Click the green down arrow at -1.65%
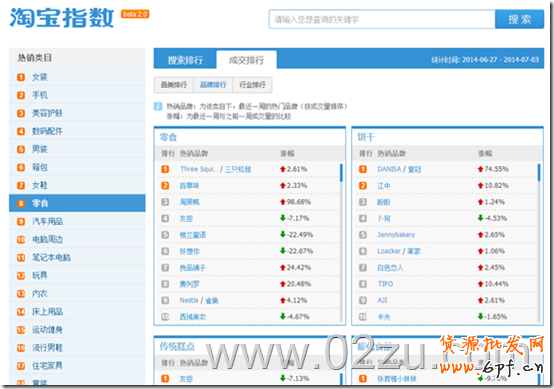This screenshot has height=389, width=554. coord(481,317)
